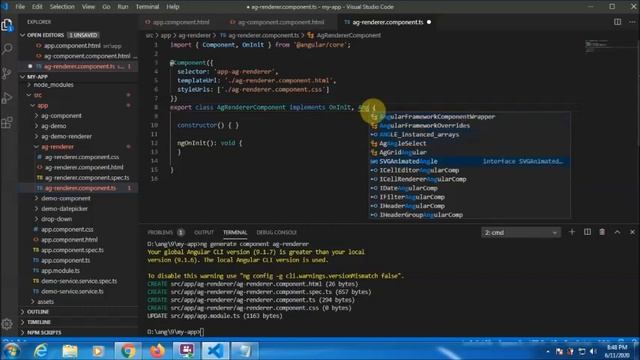640x360 pixels.
Task: Open Windows Start button
Action: pos(11,351)
